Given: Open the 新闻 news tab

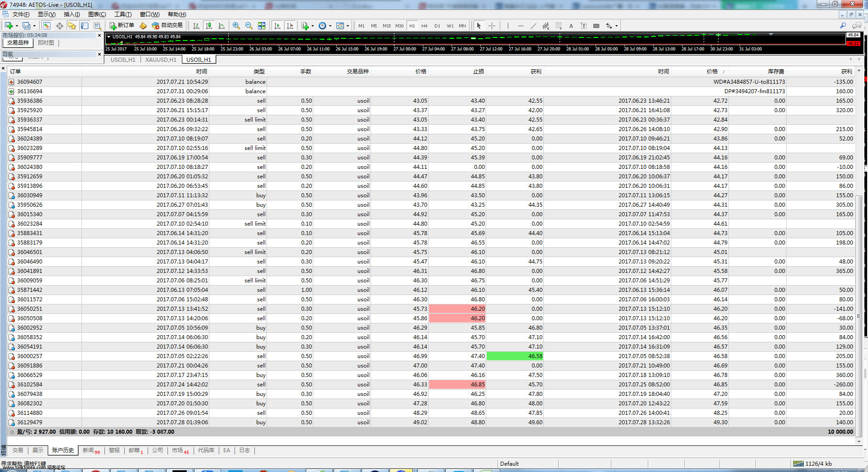Looking at the screenshot, I should coord(91,450).
